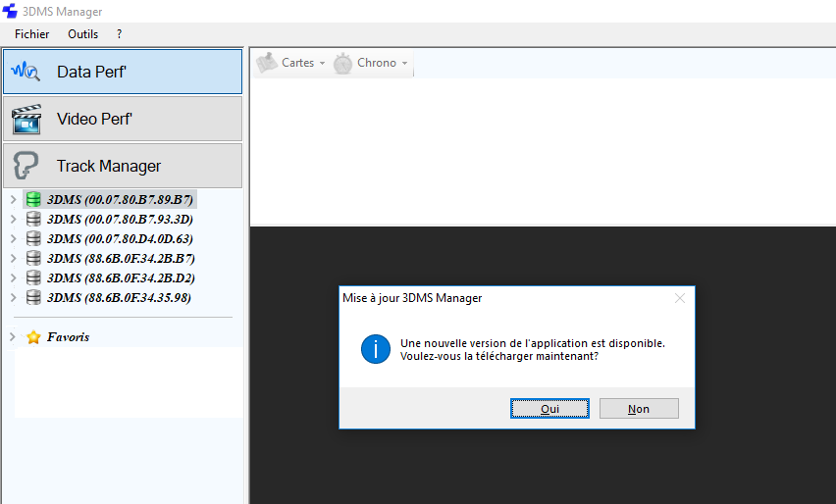Screen dimensions: 836x504
Task: Click the database icon for 88.6B.0F.34.35.98
Action: 33,297
